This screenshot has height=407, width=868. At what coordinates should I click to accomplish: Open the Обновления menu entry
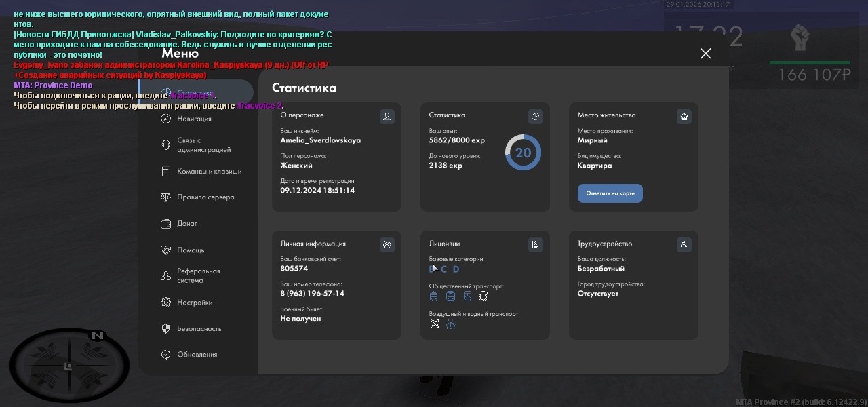tap(189, 355)
